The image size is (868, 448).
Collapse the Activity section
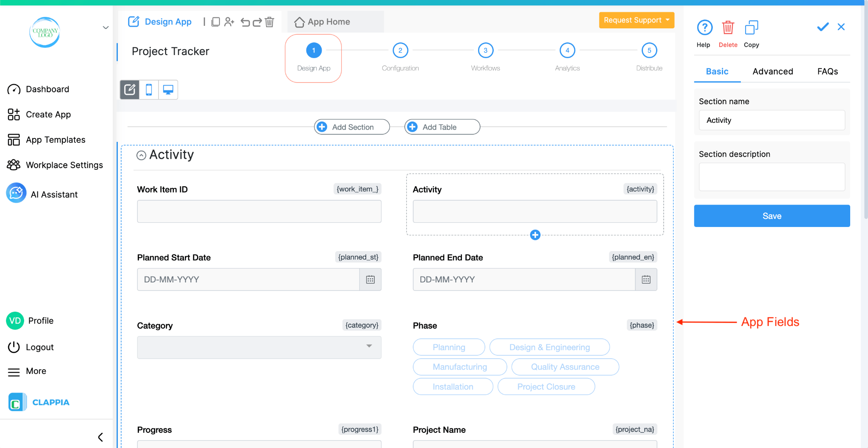[x=141, y=155]
